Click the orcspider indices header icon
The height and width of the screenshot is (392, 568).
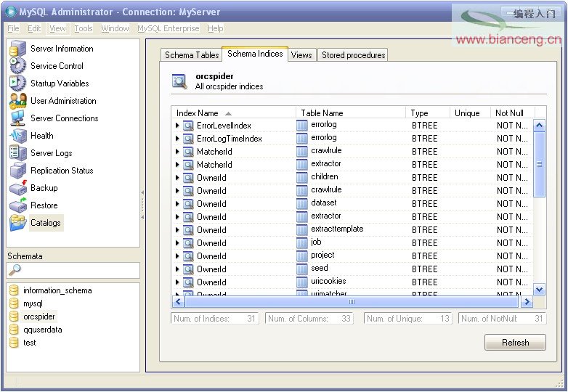point(179,81)
